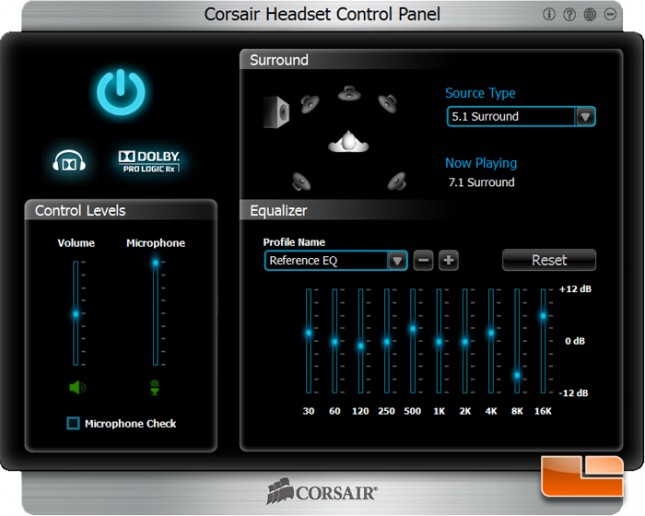This screenshot has height=516, width=645.
Task: Adjust the 60 Hz equalizer slider
Action: (x=335, y=342)
